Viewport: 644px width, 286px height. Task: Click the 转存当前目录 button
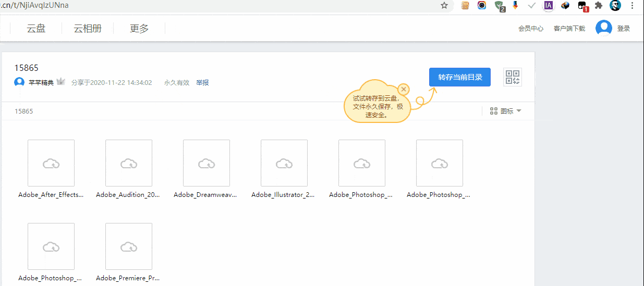click(460, 77)
